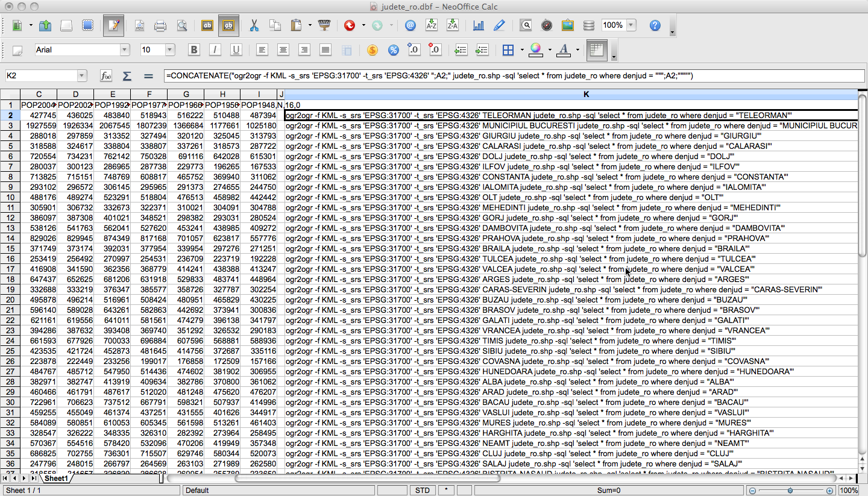Increase indent

(482, 50)
